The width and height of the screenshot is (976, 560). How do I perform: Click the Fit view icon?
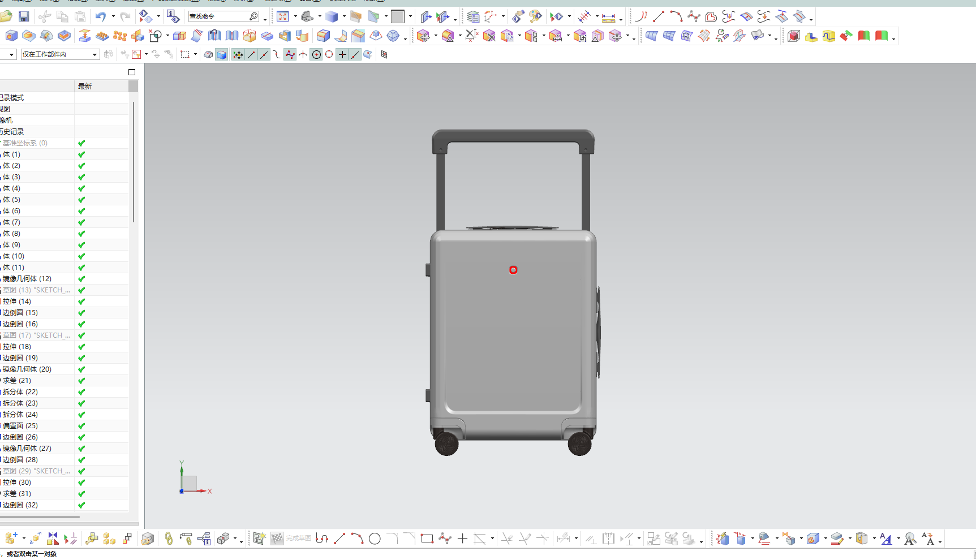click(283, 17)
